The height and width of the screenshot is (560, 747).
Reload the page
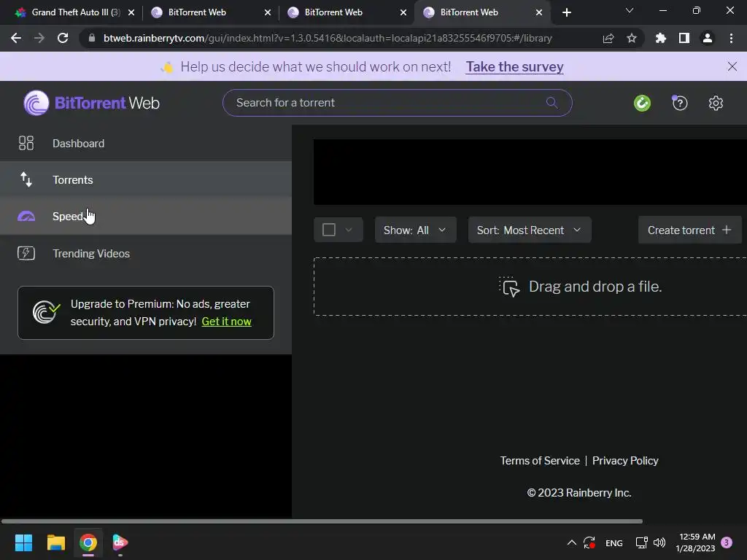(63, 38)
